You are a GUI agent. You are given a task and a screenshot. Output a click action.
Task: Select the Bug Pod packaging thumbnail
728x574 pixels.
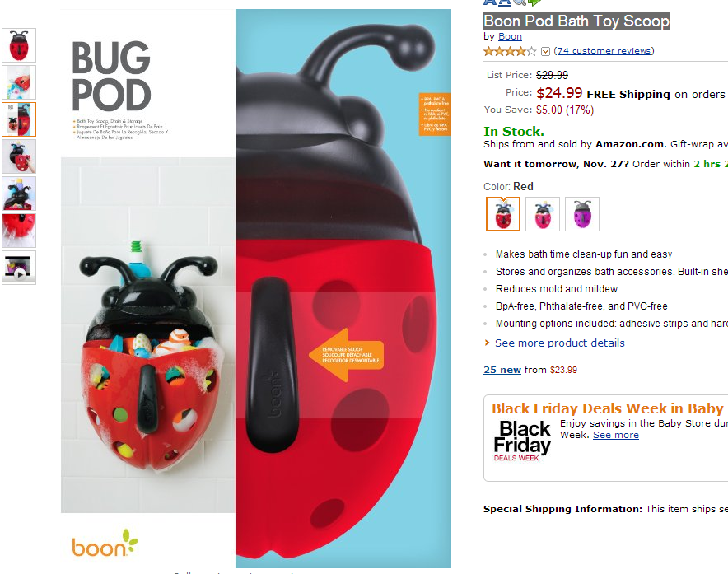coord(19,119)
